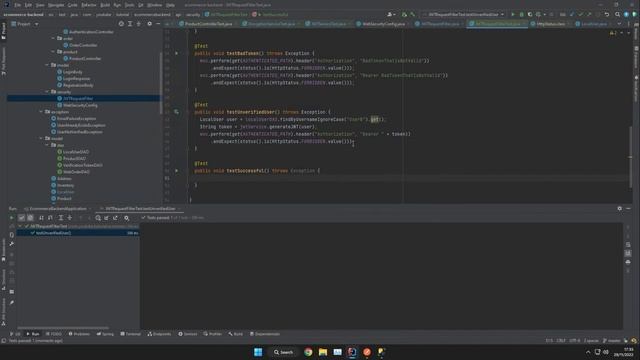Open the Endpoints tool window

tap(159, 334)
